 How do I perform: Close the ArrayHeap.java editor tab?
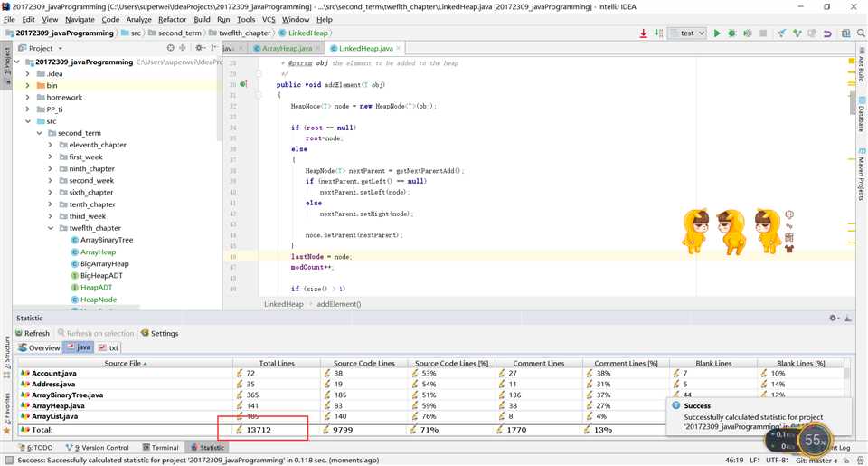pyautogui.click(x=317, y=48)
